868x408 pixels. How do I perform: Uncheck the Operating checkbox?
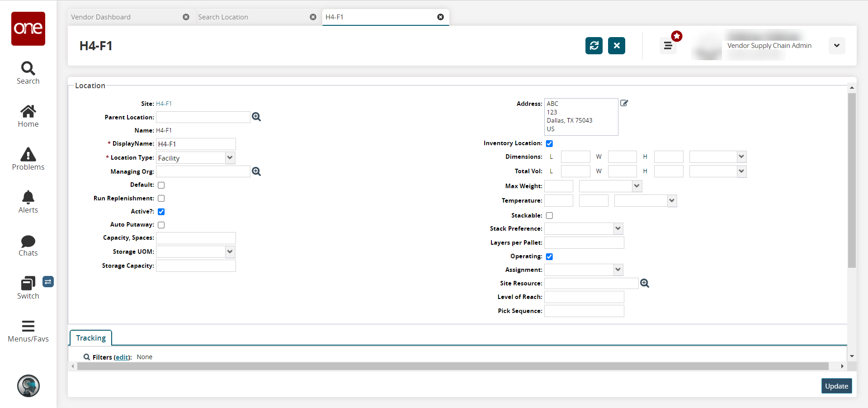tap(549, 256)
